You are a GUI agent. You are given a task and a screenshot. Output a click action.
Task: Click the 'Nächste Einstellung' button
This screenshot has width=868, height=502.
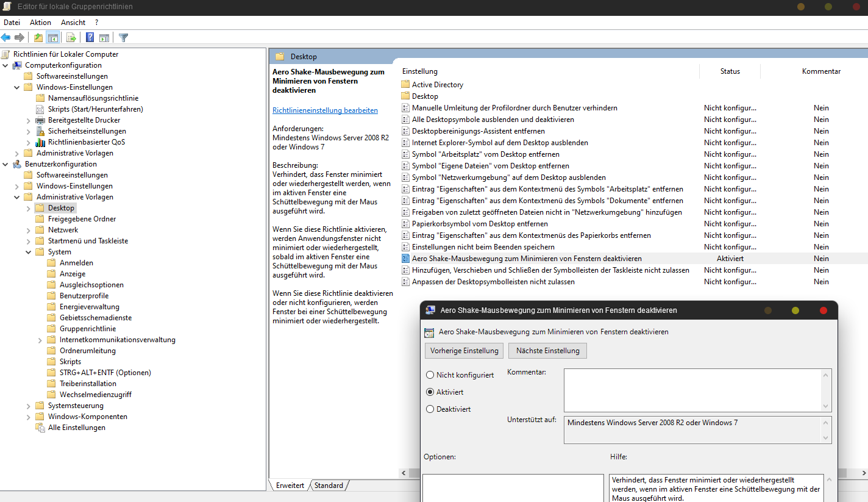(547, 351)
